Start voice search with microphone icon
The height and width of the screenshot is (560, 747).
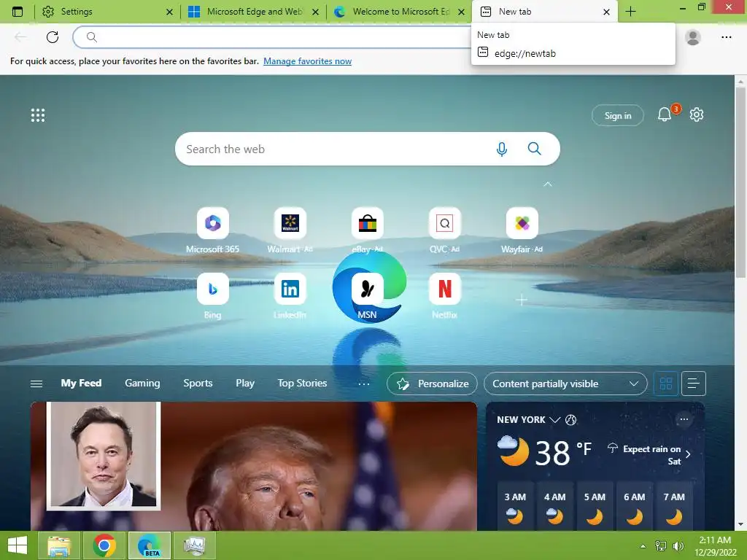501,149
